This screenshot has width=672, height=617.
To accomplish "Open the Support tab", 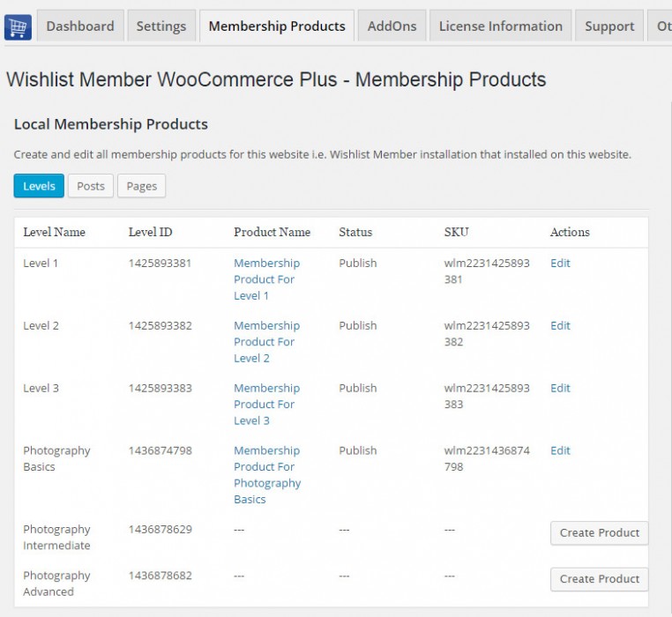I will pyautogui.click(x=609, y=26).
